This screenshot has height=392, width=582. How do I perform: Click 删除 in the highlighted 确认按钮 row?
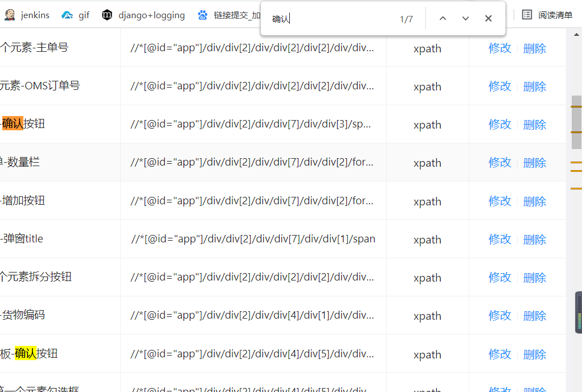(x=535, y=125)
